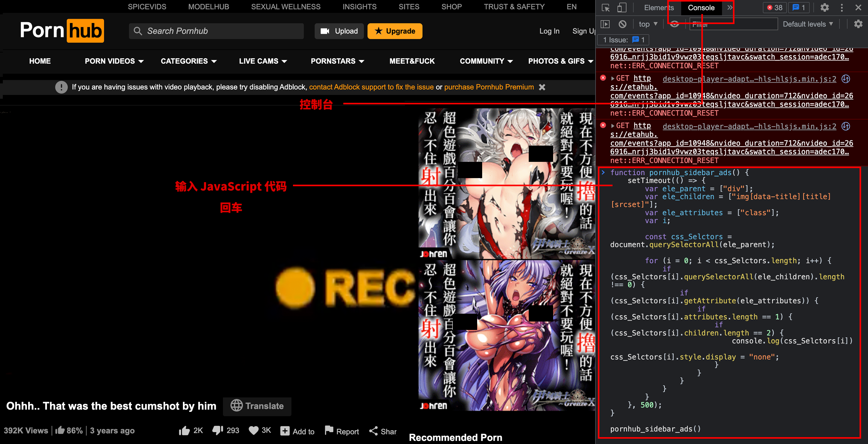The width and height of the screenshot is (868, 444).
Task: Click the 1 Issue message icon
Action: pos(635,40)
